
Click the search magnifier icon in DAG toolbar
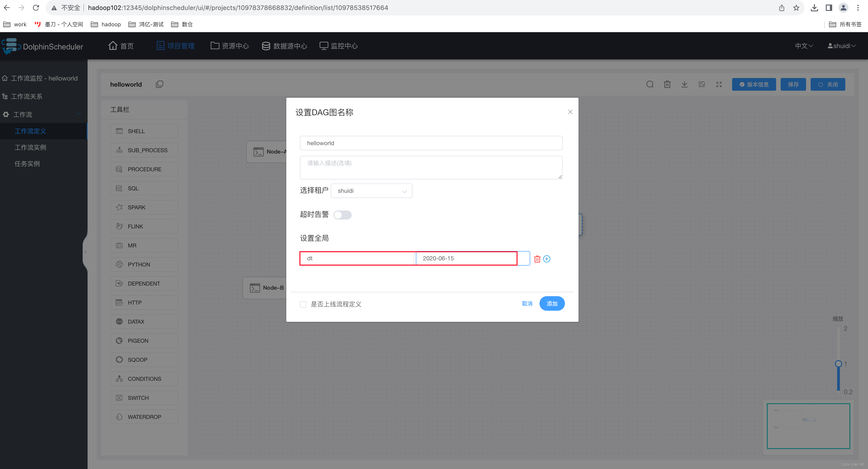(x=650, y=84)
